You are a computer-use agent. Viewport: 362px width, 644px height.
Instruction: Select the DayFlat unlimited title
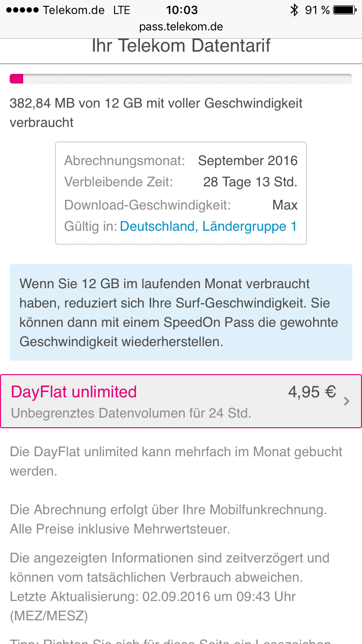click(x=74, y=392)
